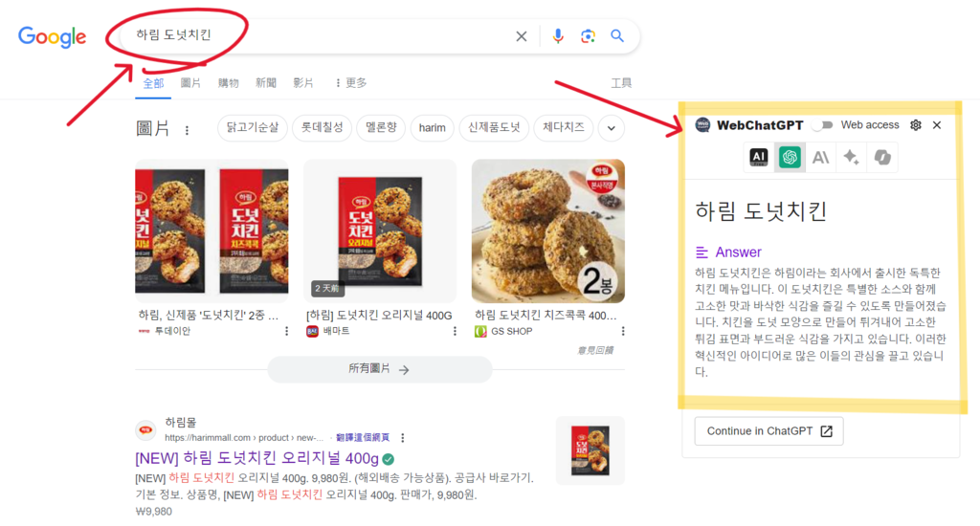The width and height of the screenshot is (980, 526).
Task: Open the 工具 search tools
Action: [621, 83]
